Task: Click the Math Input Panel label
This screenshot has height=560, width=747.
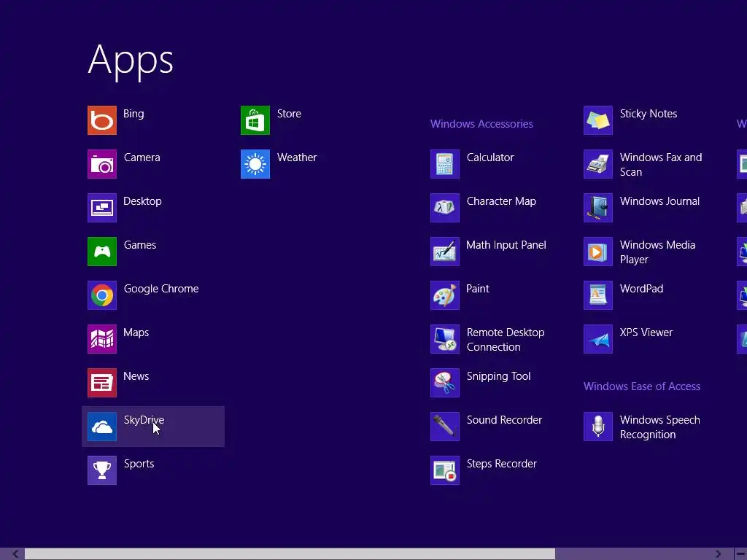Action: point(506,245)
